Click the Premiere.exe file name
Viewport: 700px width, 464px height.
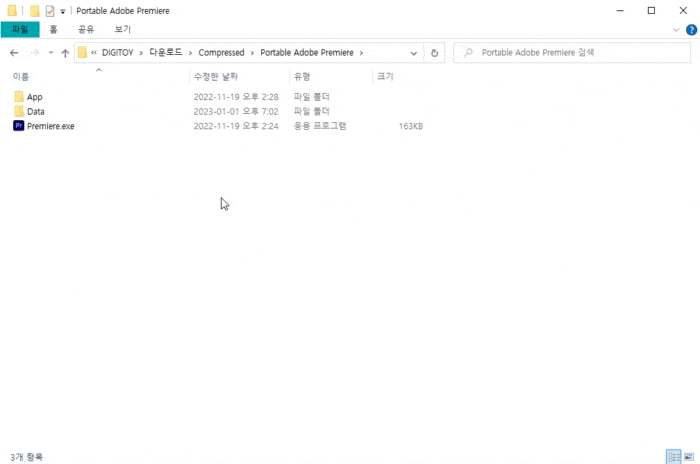coord(50,126)
